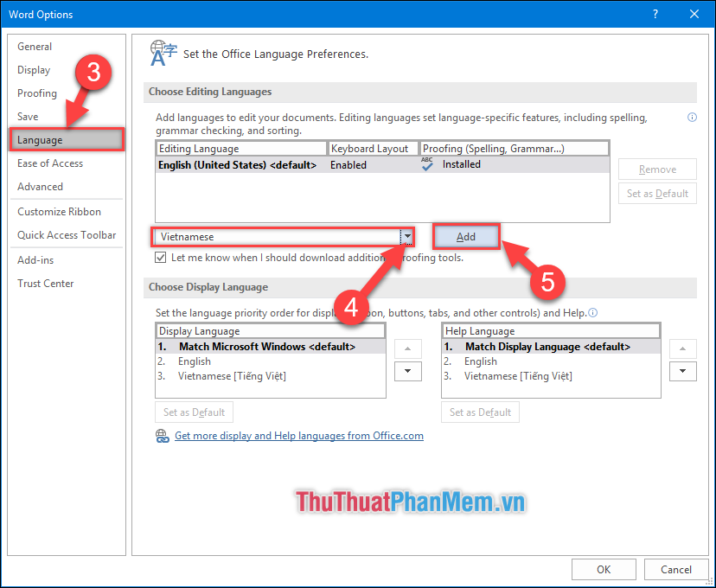Move help language up with arrow button
716x588 pixels.
pos(682,348)
